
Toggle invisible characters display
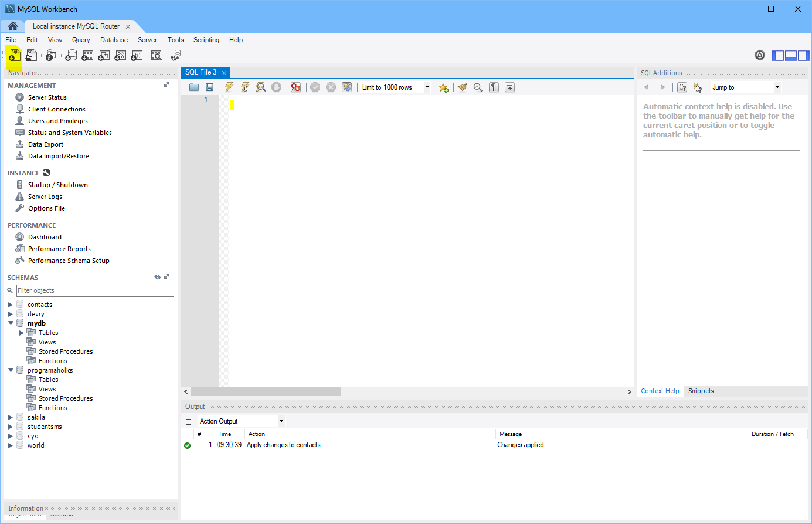click(494, 87)
